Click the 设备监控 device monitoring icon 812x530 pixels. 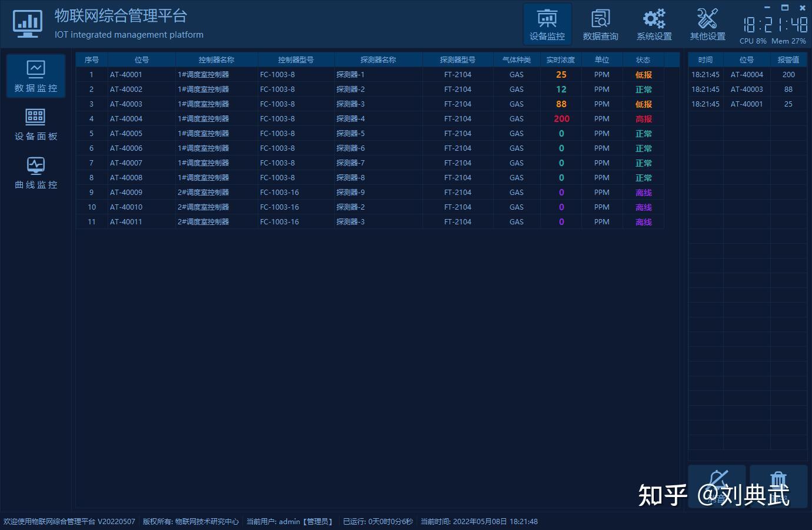click(x=547, y=24)
